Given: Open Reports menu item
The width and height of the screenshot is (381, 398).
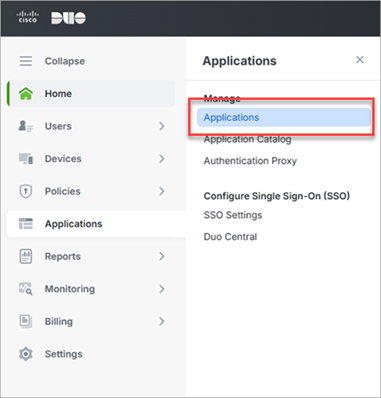Looking at the screenshot, I should pyautogui.click(x=91, y=256).
